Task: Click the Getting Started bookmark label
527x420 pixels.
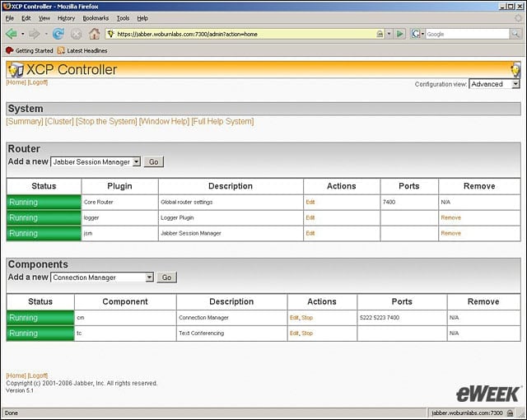Action: [x=35, y=51]
